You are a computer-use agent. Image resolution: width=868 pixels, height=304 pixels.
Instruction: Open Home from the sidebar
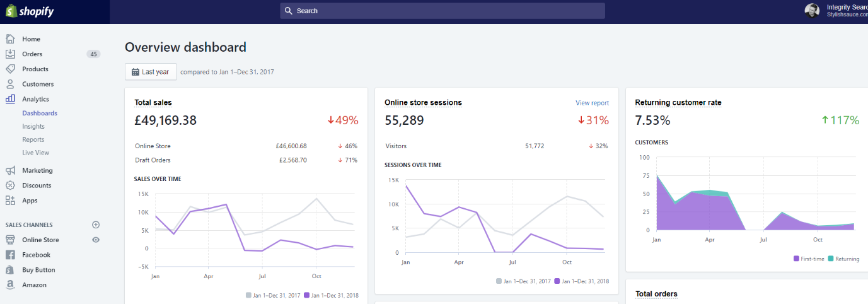click(31, 39)
